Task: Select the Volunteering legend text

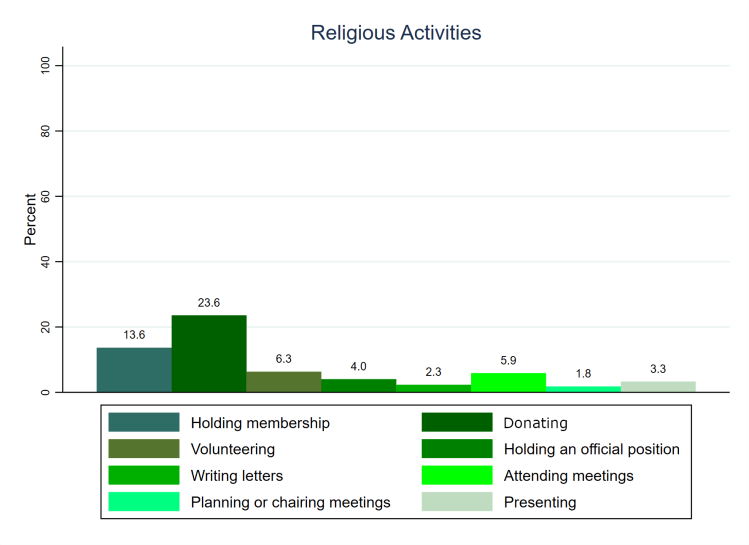Action: click(232, 449)
